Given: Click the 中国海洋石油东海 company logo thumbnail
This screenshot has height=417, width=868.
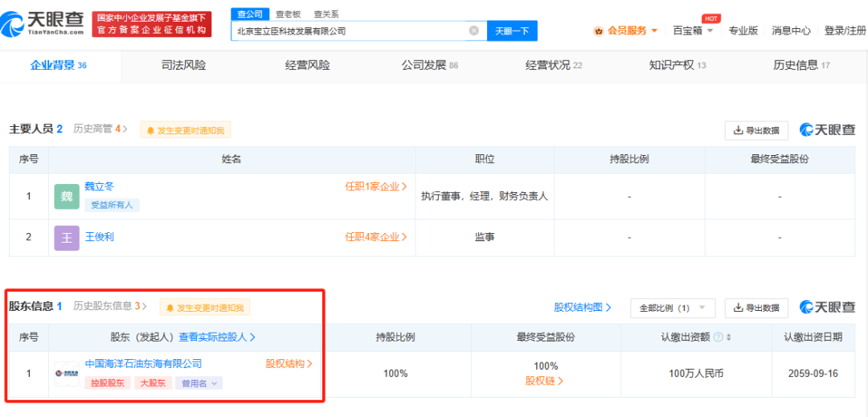Looking at the screenshot, I should click(67, 374).
